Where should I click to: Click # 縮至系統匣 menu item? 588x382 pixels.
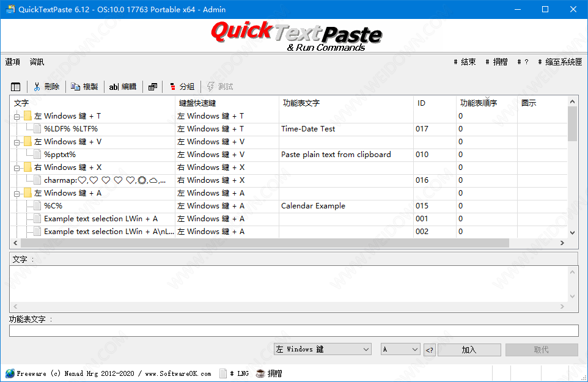point(560,62)
